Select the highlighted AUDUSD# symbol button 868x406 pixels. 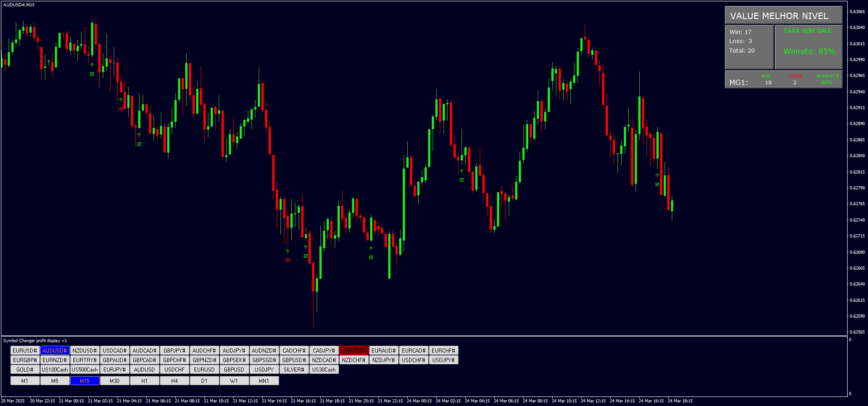[x=54, y=351]
